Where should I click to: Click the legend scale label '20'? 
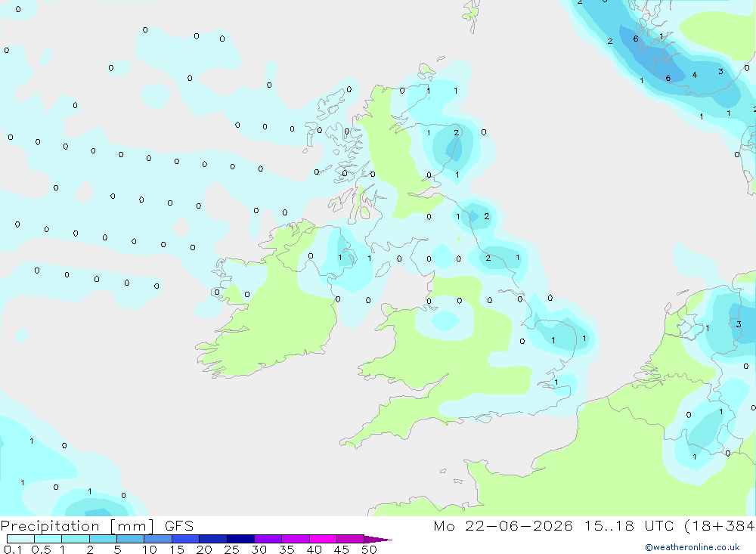tap(204, 549)
